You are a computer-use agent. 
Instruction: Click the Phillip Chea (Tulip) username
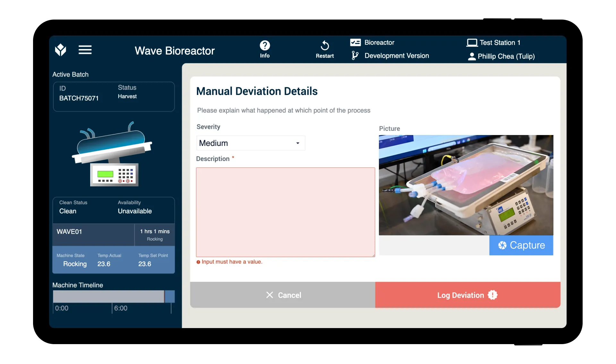pyautogui.click(x=506, y=56)
